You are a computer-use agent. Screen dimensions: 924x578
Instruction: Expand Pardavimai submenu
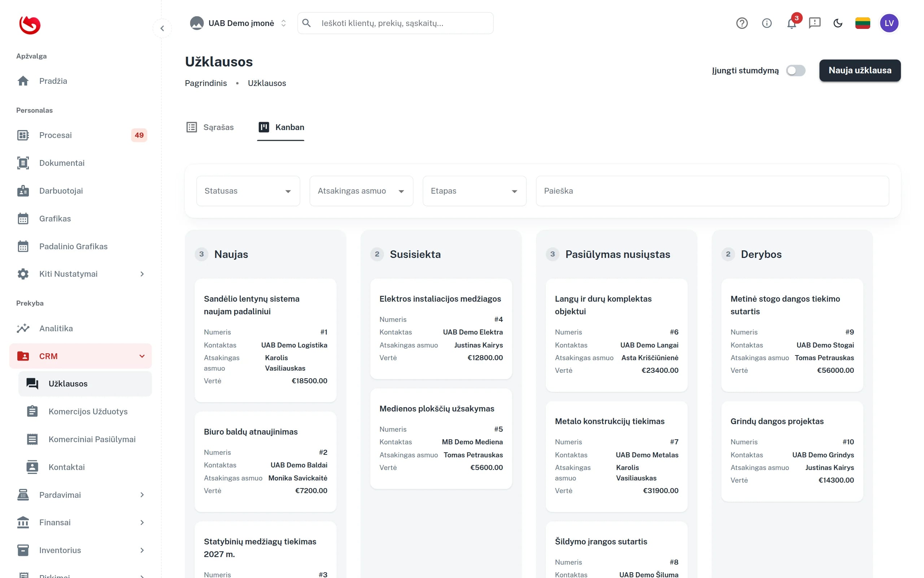point(80,495)
